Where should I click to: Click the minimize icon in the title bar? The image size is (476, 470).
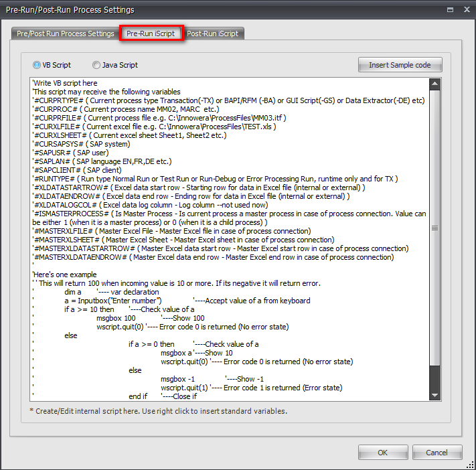coord(448,9)
